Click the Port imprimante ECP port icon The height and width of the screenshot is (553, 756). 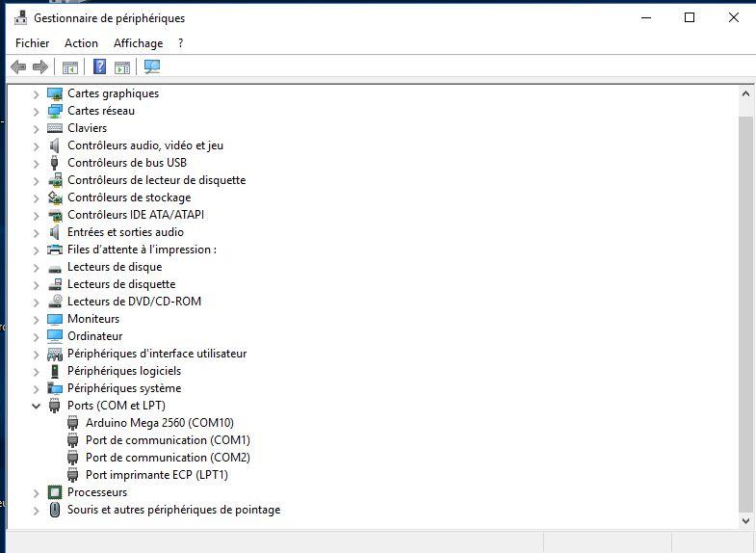point(73,475)
